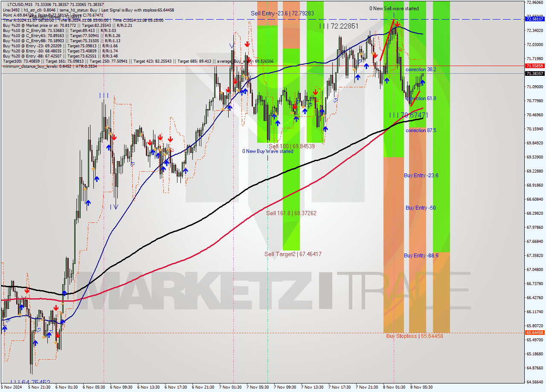Click the 'Target100: 73.40859' targets line
The image size is (546, 392).
click(138, 61)
